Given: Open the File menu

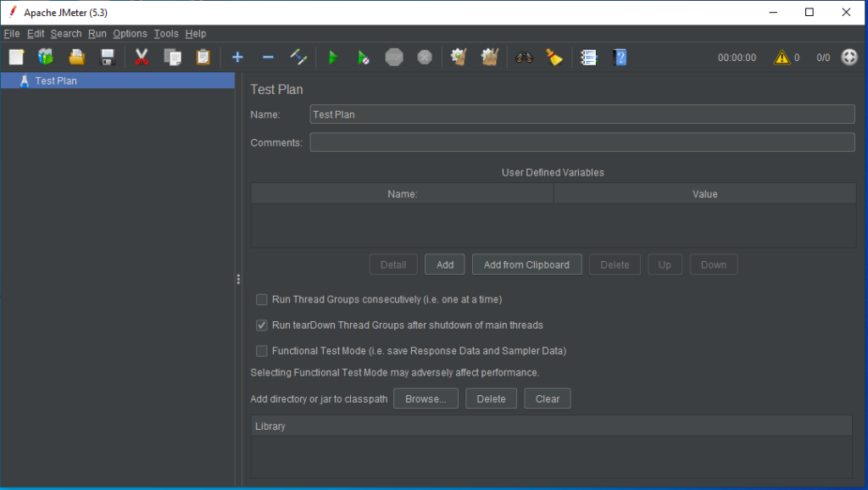Looking at the screenshot, I should [12, 34].
